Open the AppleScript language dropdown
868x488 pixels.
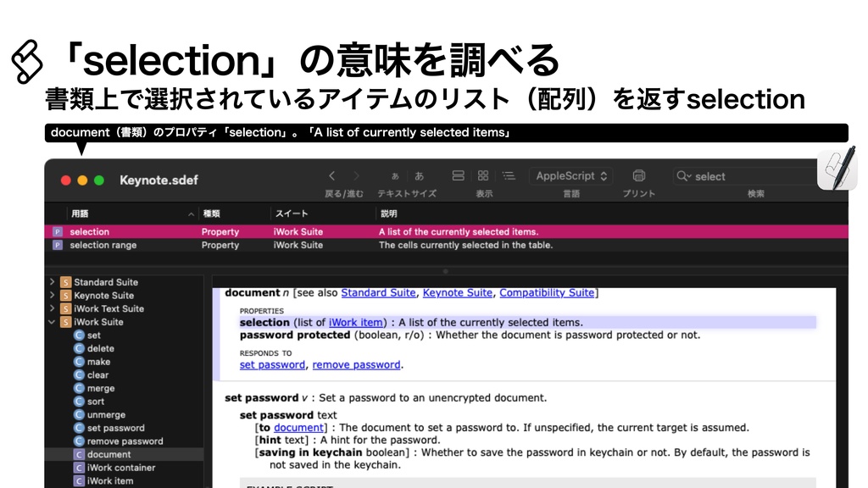click(570, 176)
